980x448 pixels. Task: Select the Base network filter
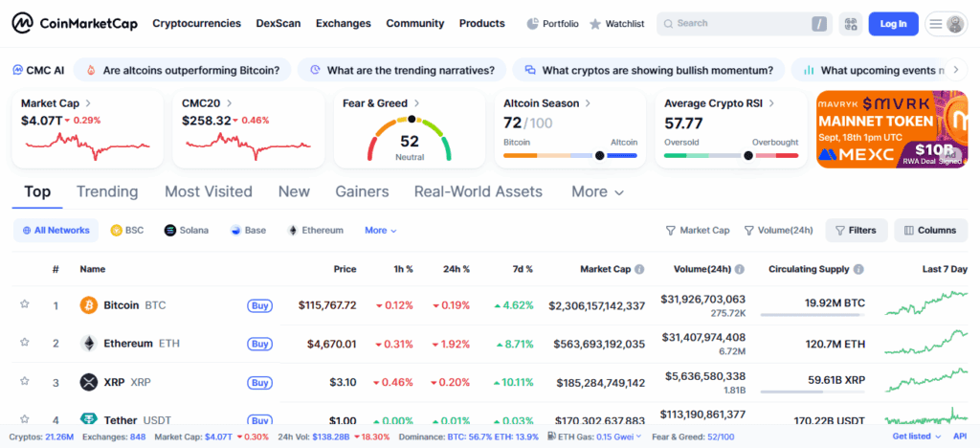(248, 230)
